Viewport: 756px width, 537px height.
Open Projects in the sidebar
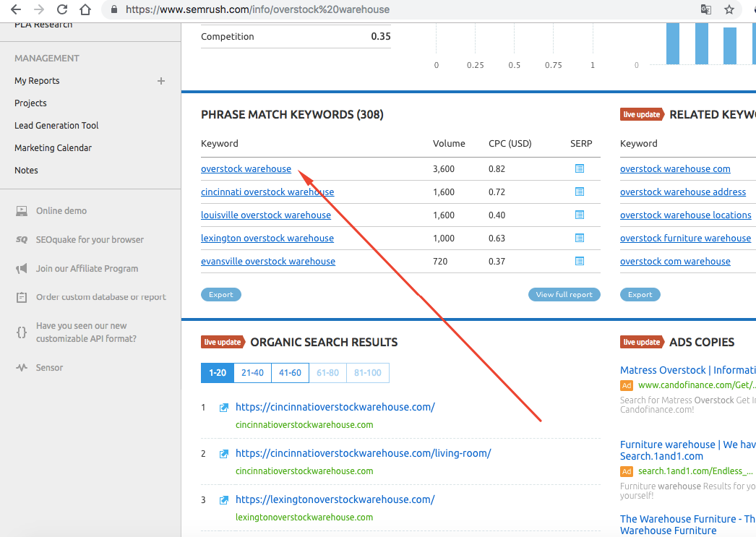click(30, 103)
